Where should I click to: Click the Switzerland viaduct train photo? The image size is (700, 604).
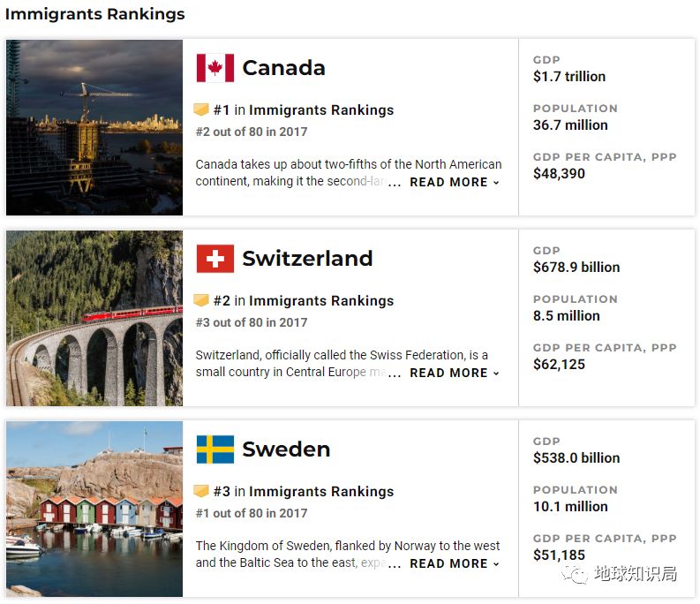[94, 318]
